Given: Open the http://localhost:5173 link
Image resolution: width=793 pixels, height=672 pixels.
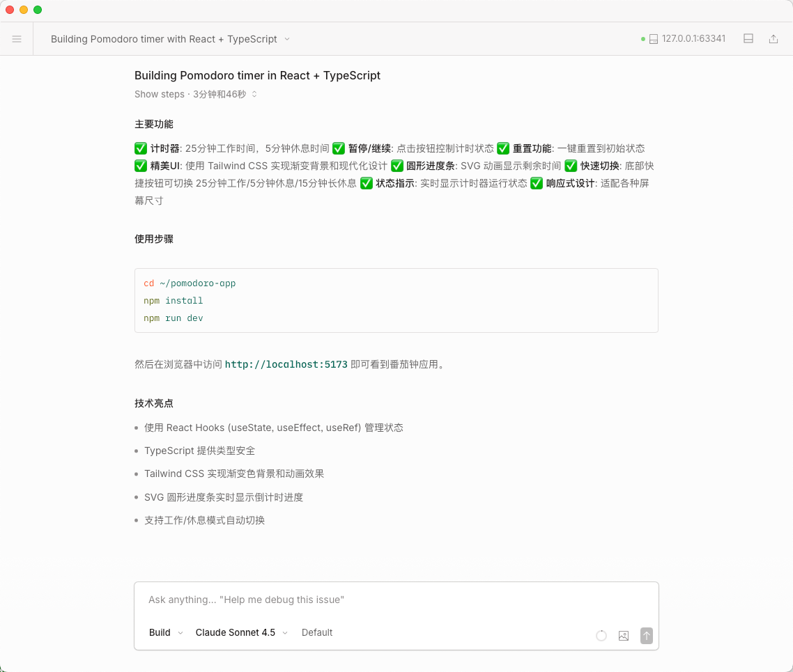Looking at the screenshot, I should click(x=286, y=364).
